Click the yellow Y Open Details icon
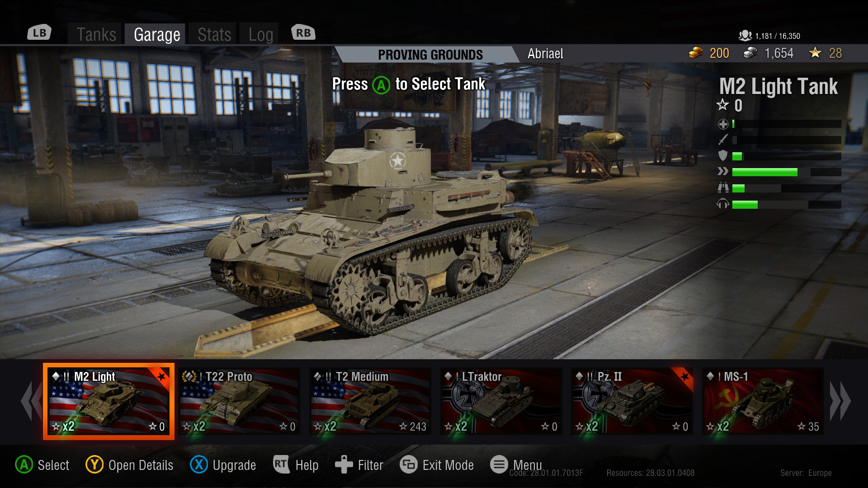 [x=94, y=465]
